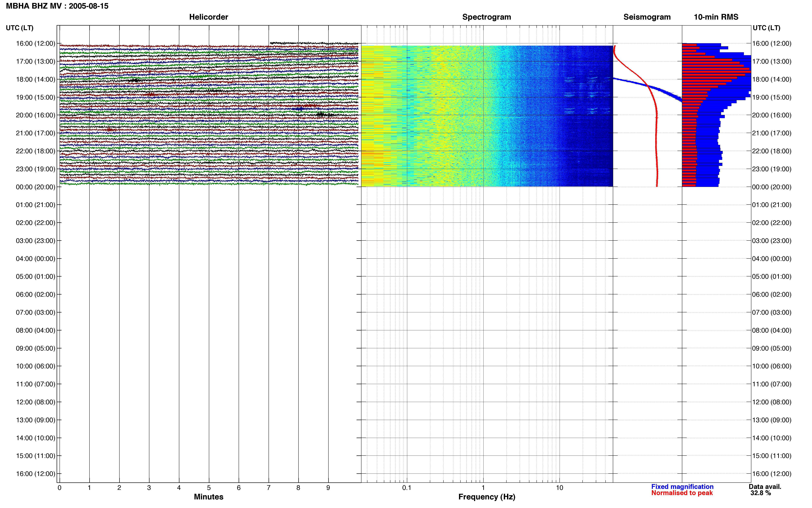The height and width of the screenshot is (508, 812).
Task: Click '15:00 (11:00)' on the Helicorder time axis
Action: [36, 456]
